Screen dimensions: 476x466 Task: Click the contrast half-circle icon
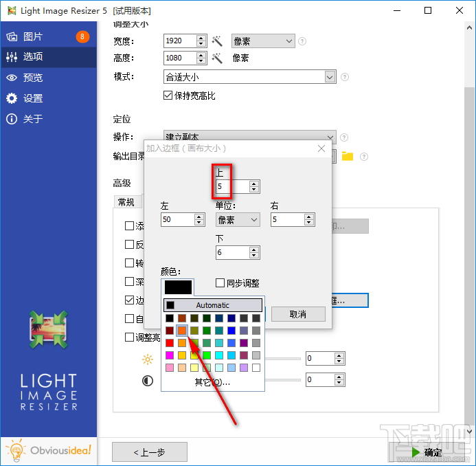point(148,381)
